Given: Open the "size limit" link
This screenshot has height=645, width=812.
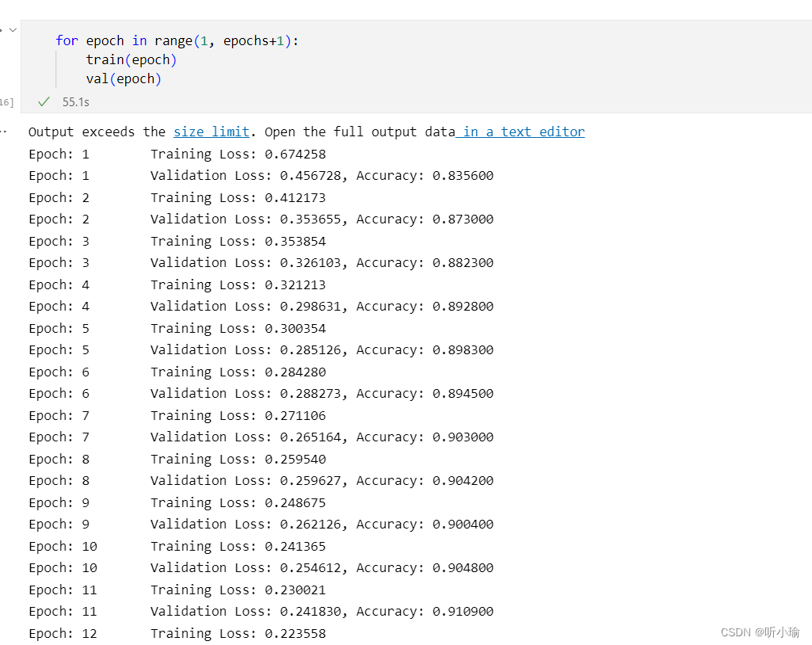Looking at the screenshot, I should [211, 132].
